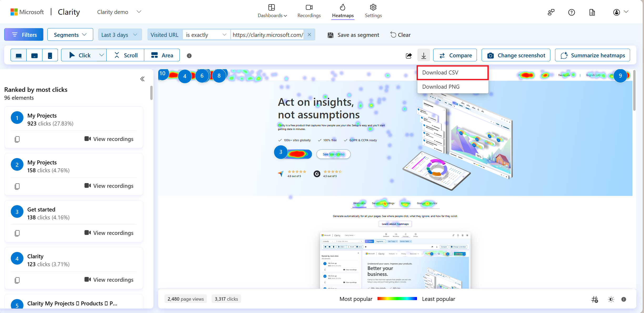Open the Last 3 days date dropdown
This screenshot has height=313, width=644.
pyautogui.click(x=120, y=35)
